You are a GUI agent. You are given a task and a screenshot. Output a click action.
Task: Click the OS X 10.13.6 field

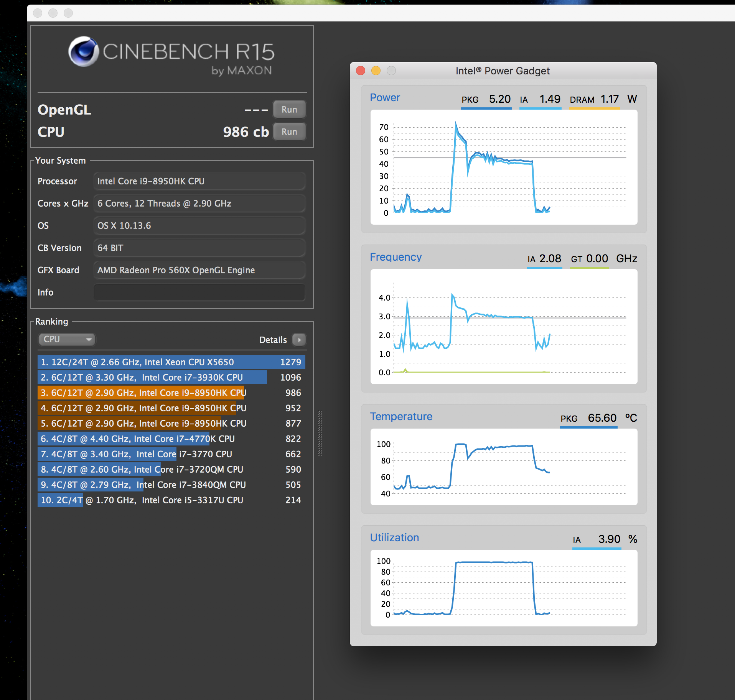199,226
